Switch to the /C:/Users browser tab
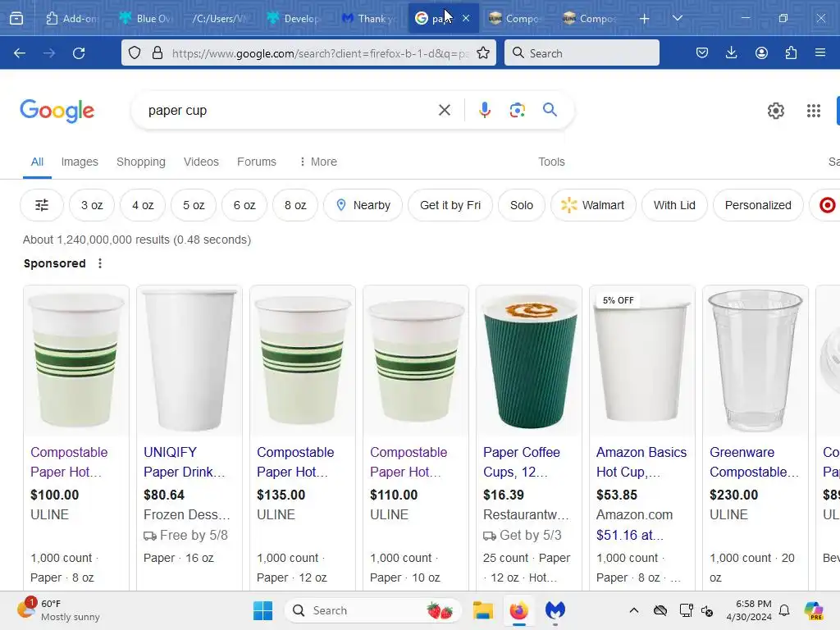Image resolution: width=840 pixels, height=630 pixels. click(x=220, y=19)
